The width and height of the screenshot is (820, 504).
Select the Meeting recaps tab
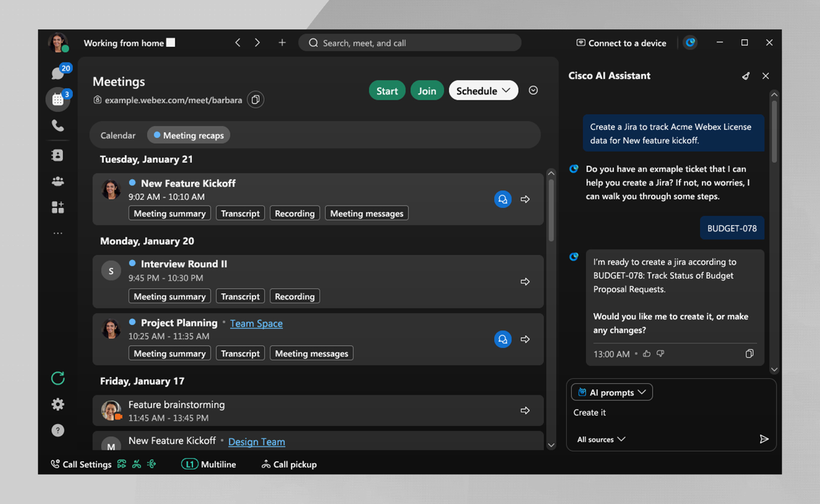click(189, 135)
